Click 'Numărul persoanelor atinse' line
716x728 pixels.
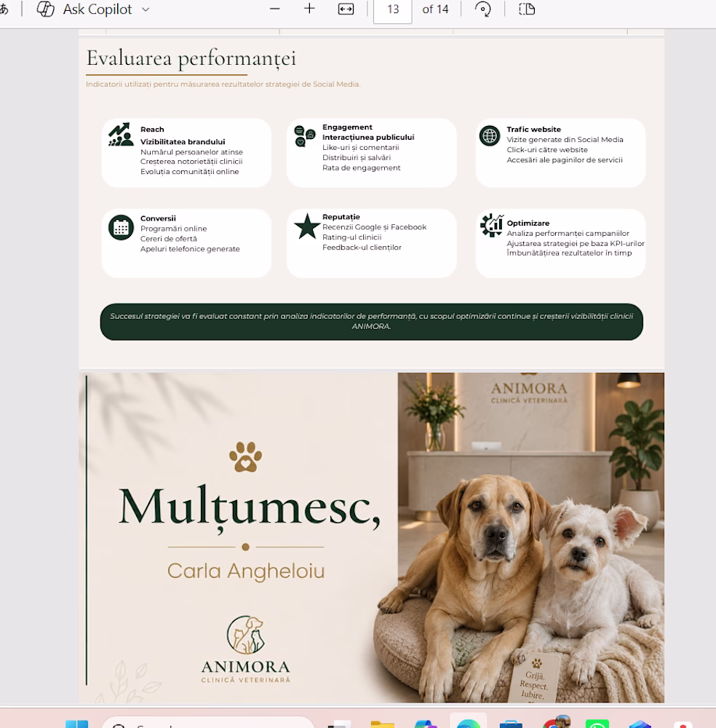pos(191,152)
